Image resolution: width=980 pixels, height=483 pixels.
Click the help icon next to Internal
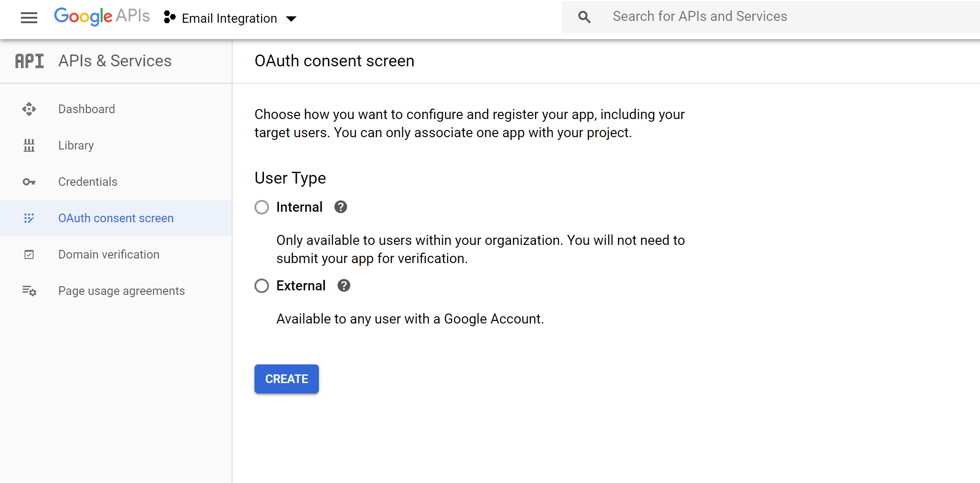pyautogui.click(x=340, y=207)
